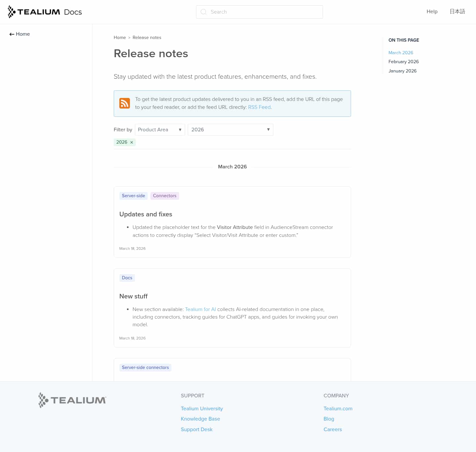Click the Tealium Docs logo in header
Image resolution: width=476 pixels, height=452 pixels.
coord(45,12)
